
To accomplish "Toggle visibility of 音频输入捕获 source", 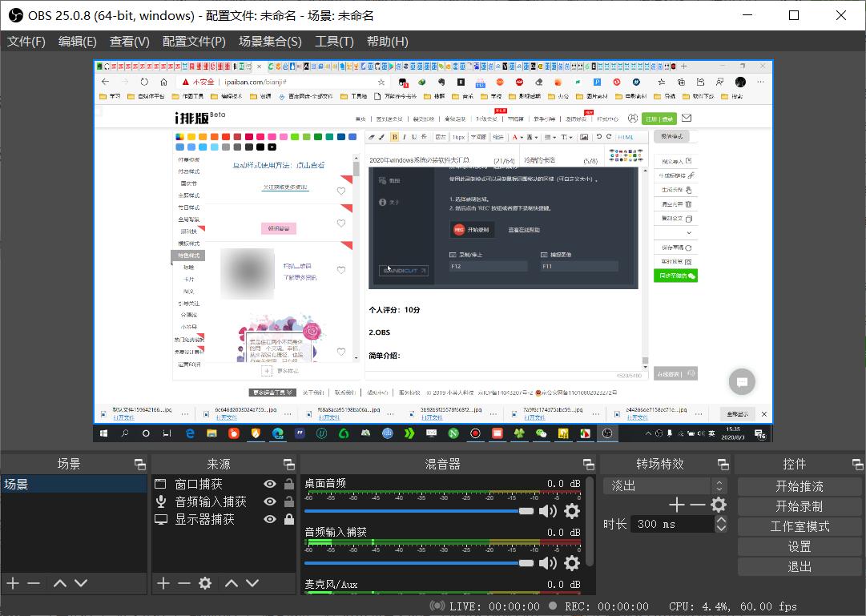I will [x=270, y=501].
